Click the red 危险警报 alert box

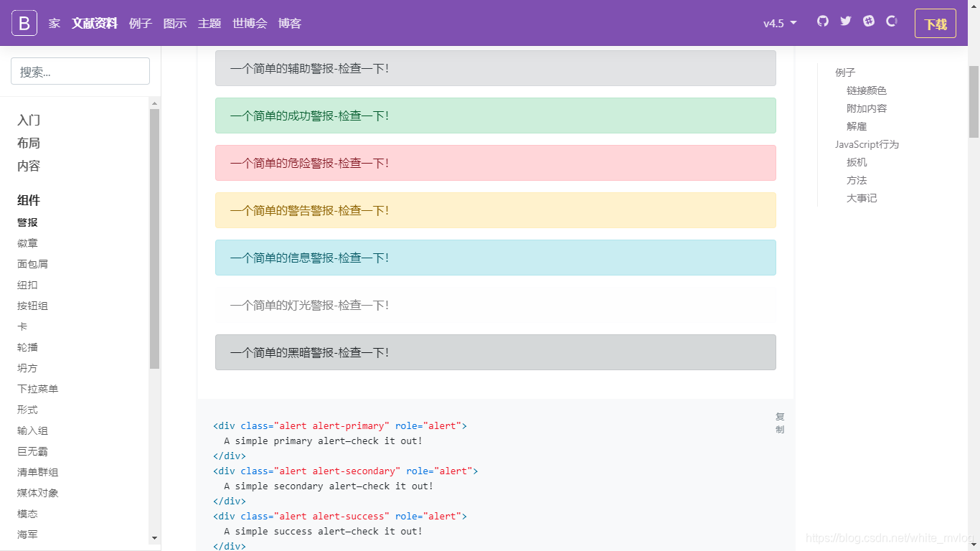pyautogui.click(x=496, y=163)
